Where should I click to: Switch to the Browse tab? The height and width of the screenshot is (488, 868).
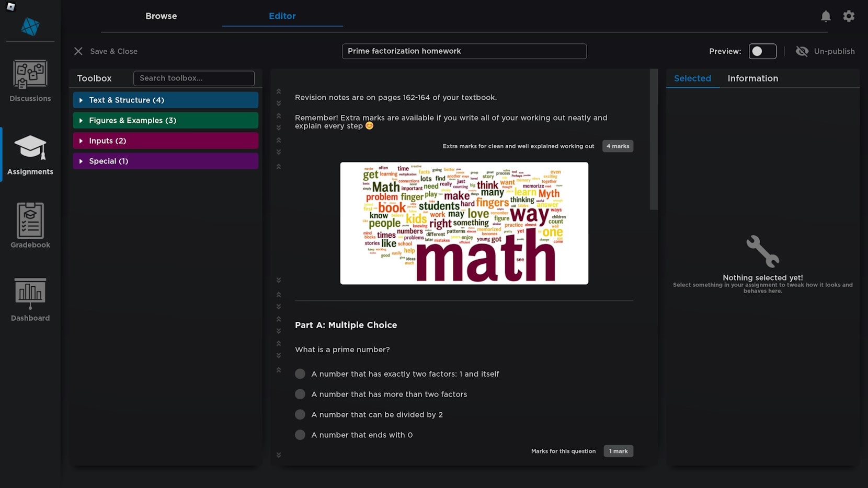pos(161,16)
